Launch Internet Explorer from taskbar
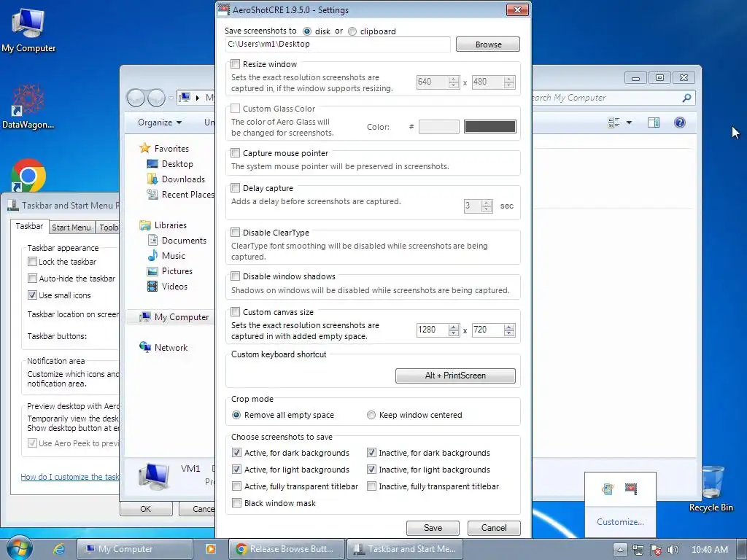This screenshot has height=560, width=747. pos(59,549)
